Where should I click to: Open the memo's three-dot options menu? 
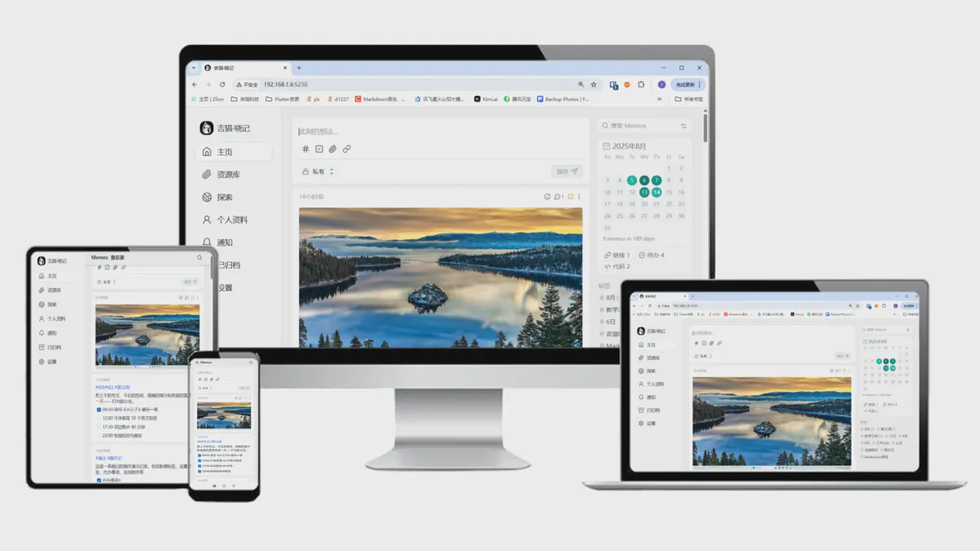[x=579, y=196]
